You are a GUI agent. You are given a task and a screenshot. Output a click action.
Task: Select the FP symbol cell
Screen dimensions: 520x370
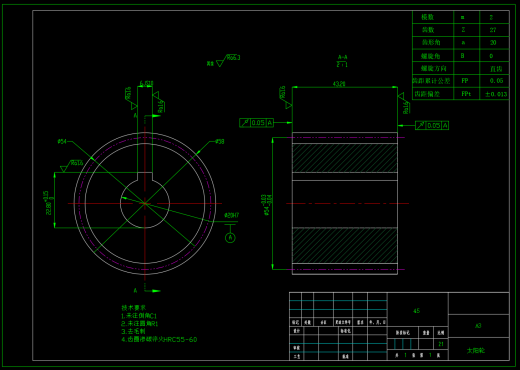[x=465, y=81]
